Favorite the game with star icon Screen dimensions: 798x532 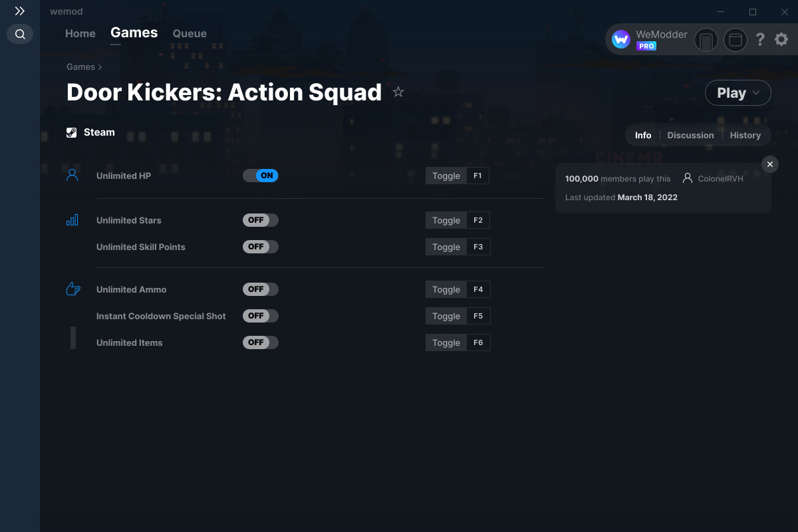click(x=398, y=92)
